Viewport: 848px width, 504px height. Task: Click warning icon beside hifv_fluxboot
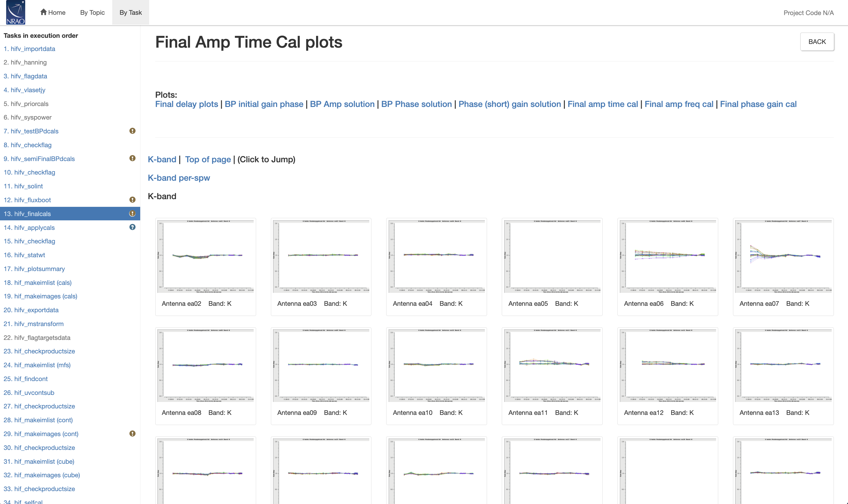[133, 200]
